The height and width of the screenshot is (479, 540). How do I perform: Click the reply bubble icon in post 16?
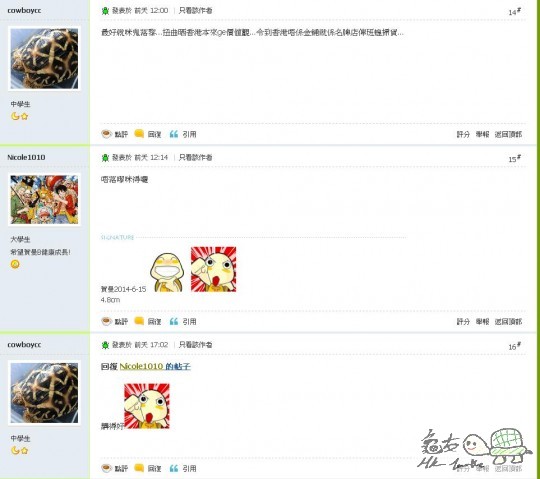[x=139, y=468]
